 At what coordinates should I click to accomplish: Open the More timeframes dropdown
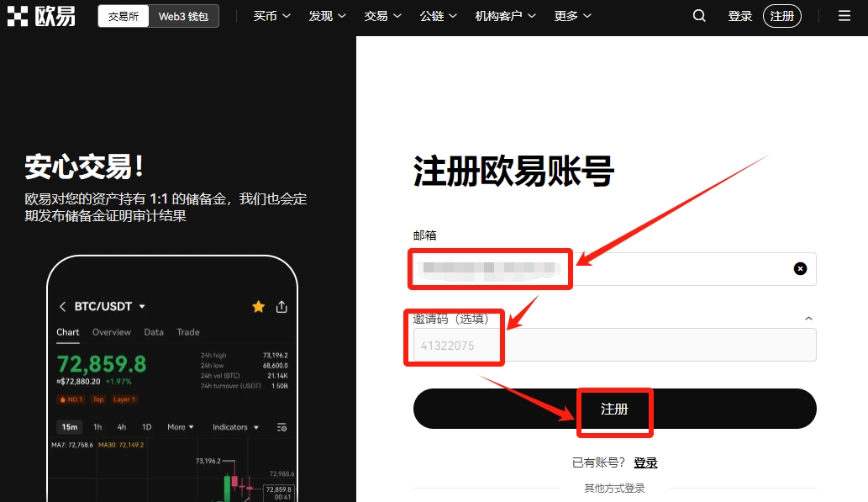(181, 427)
